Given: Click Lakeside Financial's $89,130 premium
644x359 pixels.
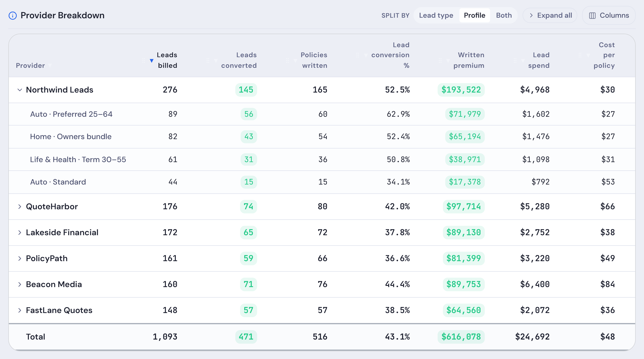Looking at the screenshot, I should (464, 233).
